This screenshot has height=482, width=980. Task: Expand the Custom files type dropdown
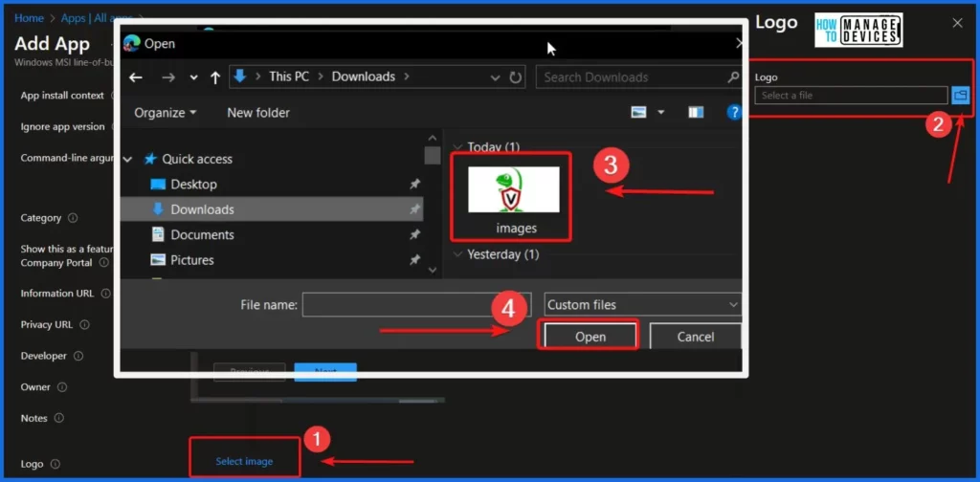coord(642,305)
